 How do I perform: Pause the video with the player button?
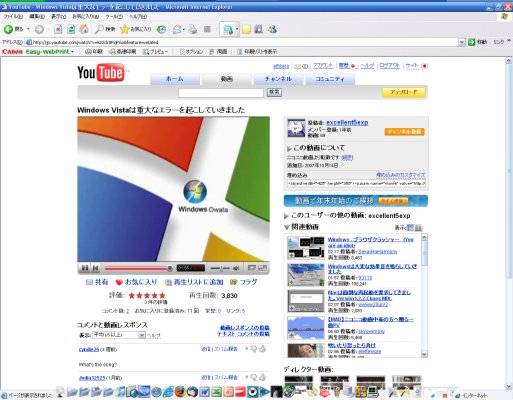click(85, 268)
